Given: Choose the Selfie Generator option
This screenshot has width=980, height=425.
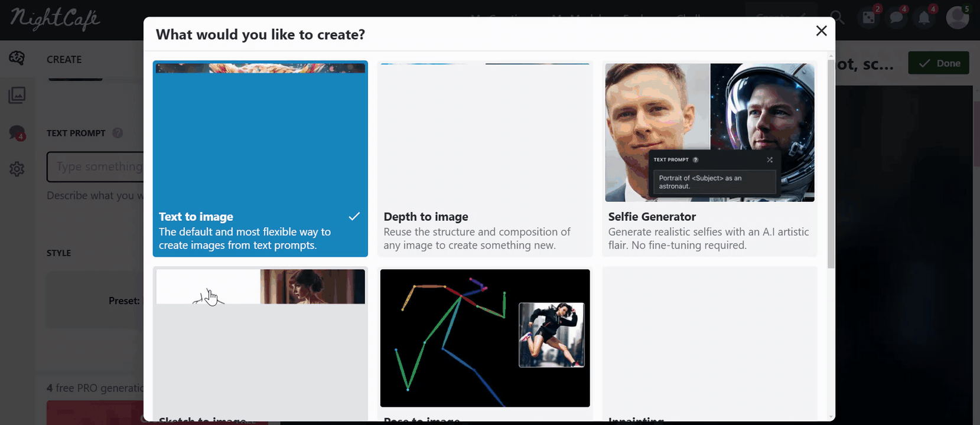Looking at the screenshot, I should click(709, 159).
